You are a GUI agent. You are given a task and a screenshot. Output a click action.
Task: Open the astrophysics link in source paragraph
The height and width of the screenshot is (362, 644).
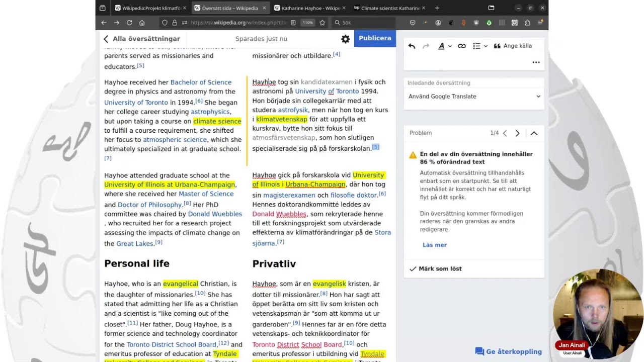point(210,112)
